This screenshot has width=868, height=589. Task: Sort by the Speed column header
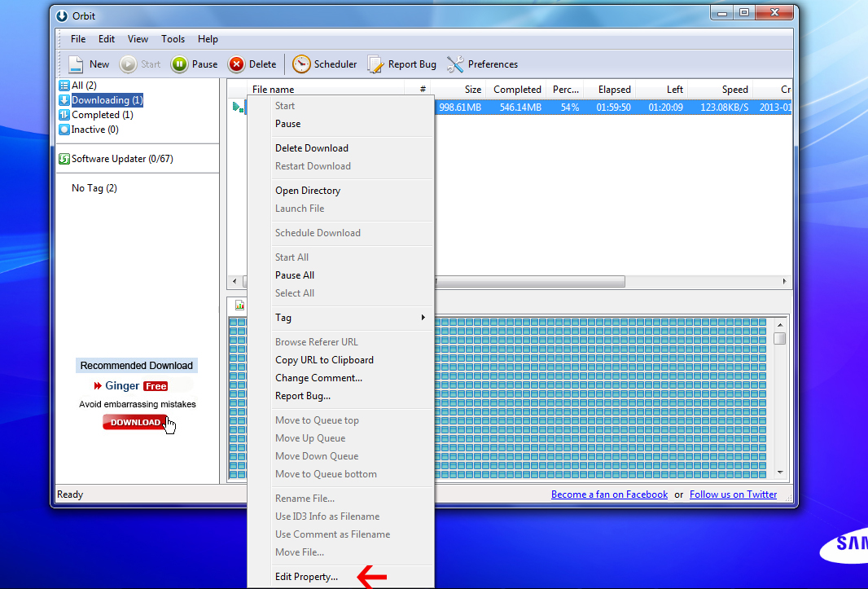720,90
